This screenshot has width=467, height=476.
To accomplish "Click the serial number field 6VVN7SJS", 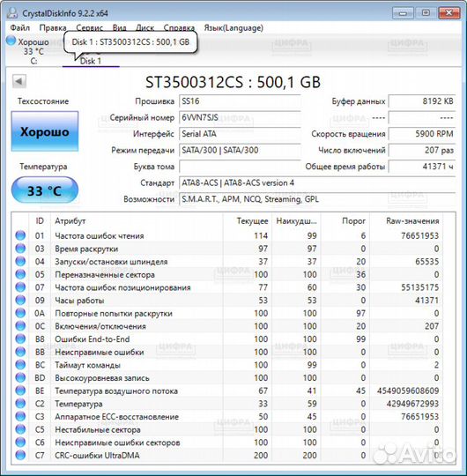I will click(x=240, y=117).
